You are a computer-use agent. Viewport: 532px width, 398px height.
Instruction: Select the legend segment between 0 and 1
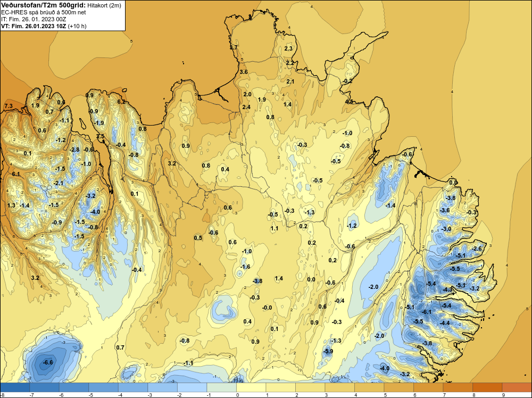[251, 387]
